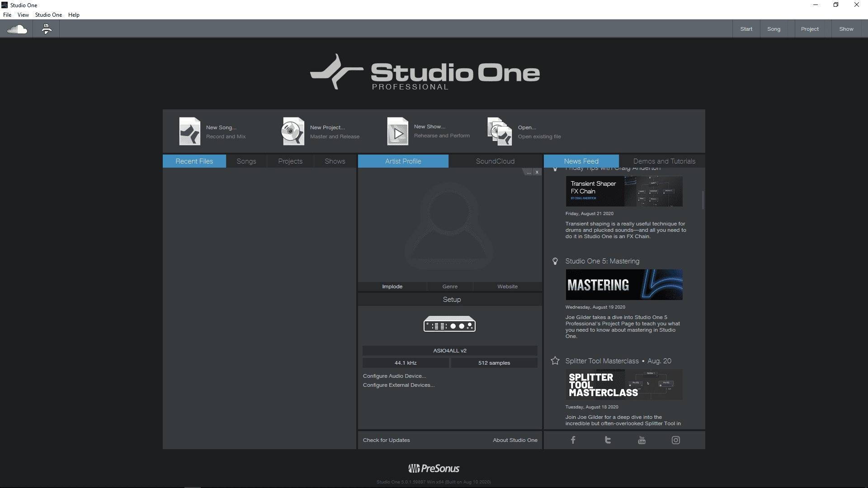The image size is (868, 488).
Task: Select the Recent Files tab
Action: click(x=194, y=161)
